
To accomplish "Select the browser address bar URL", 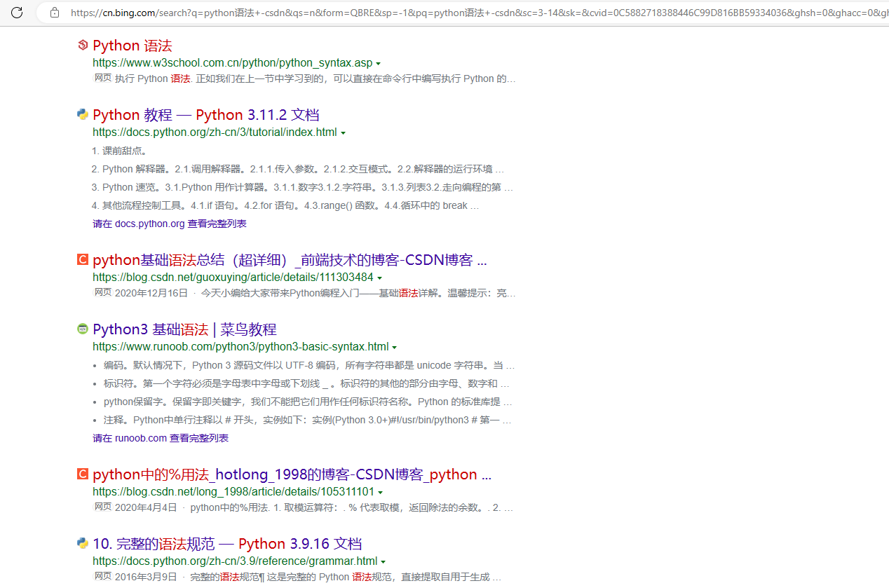I will tap(479, 12).
